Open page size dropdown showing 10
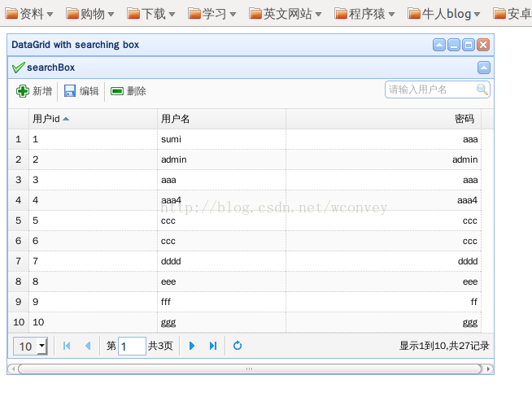532x397 pixels. [x=30, y=346]
